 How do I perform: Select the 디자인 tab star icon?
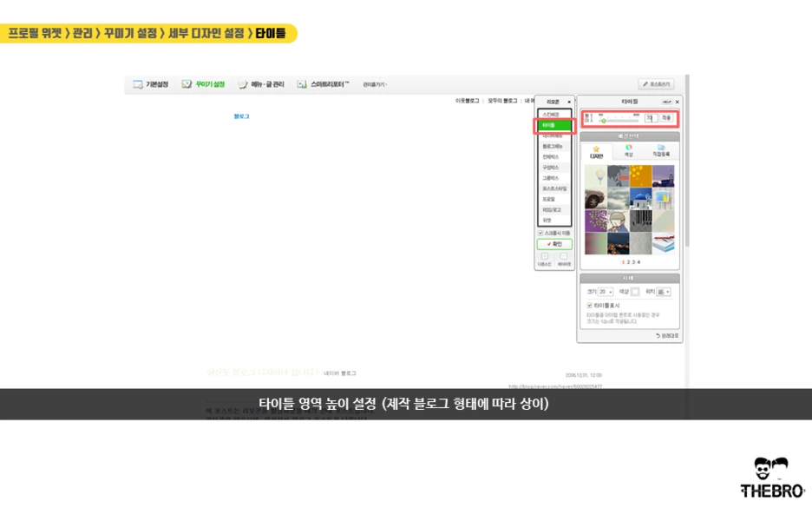click(x=596, y=149)
